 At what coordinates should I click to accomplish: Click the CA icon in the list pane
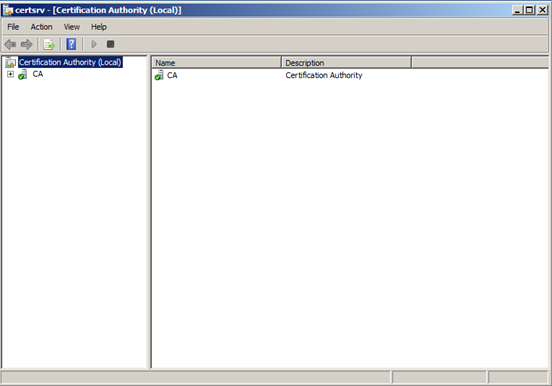tap(159, 75)
